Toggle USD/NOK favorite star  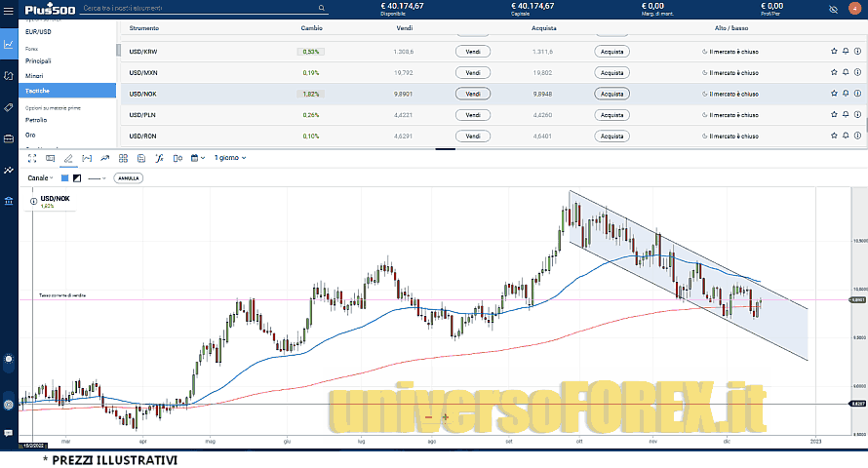tap(833, 94)
